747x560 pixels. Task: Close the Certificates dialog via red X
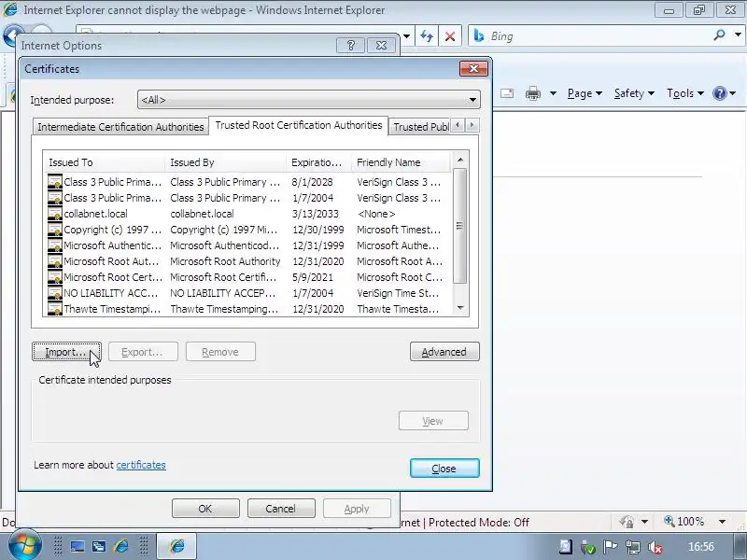tap(473, 68)
